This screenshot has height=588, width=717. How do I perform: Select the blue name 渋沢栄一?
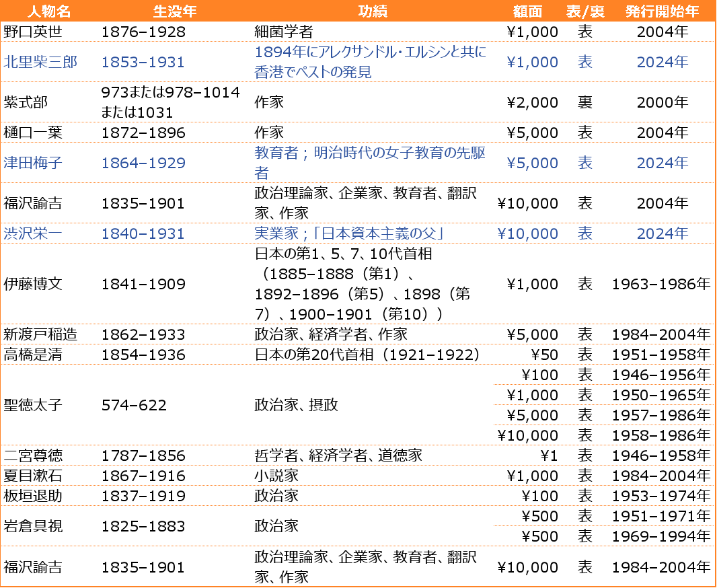click(32, 233)
